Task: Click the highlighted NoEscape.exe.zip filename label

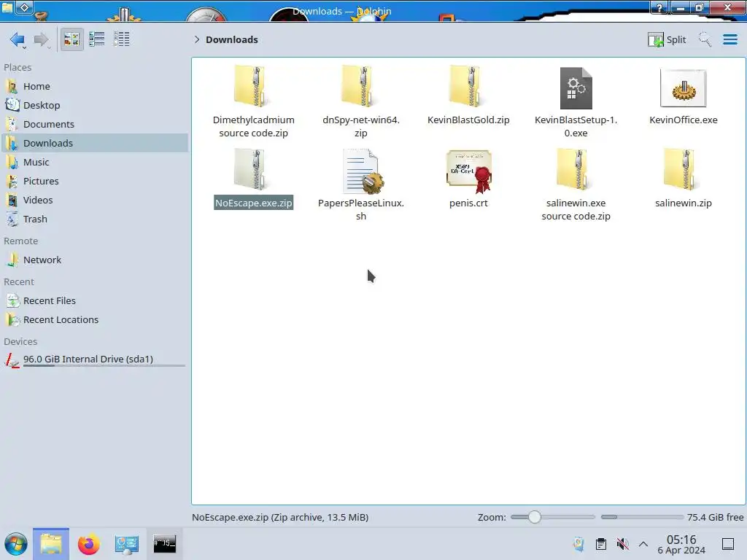Action: 253,203
